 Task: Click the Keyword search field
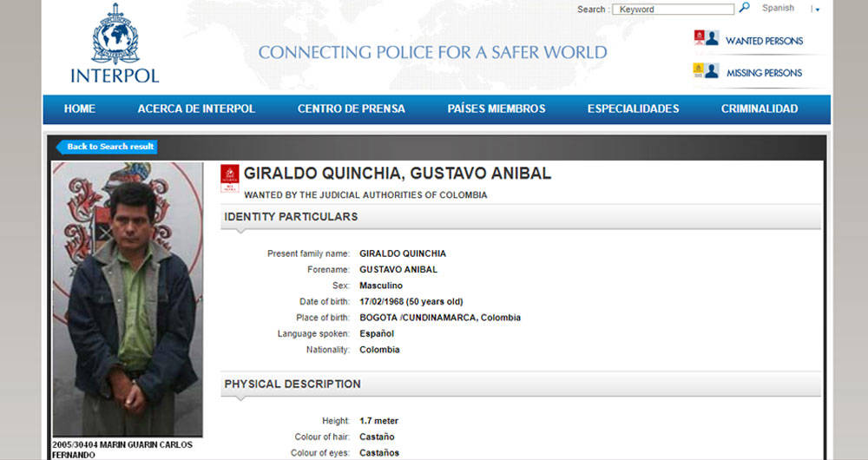click(x=674, y=10)
